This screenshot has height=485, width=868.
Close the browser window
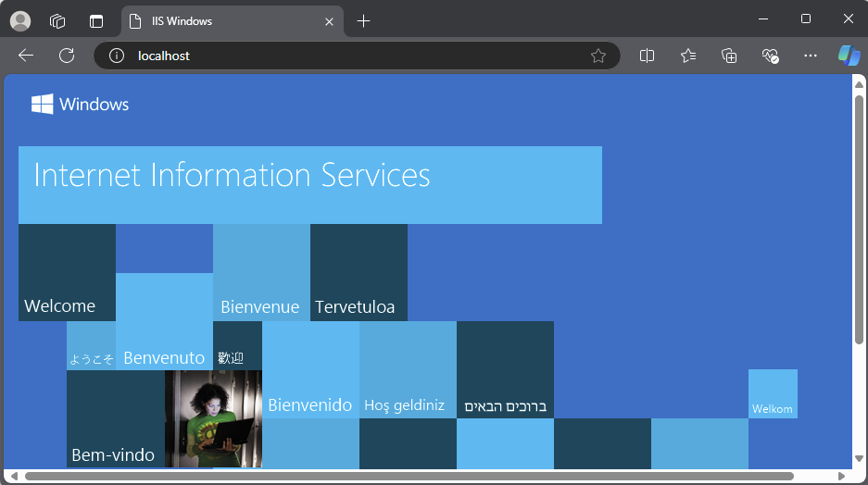(848, 19)
